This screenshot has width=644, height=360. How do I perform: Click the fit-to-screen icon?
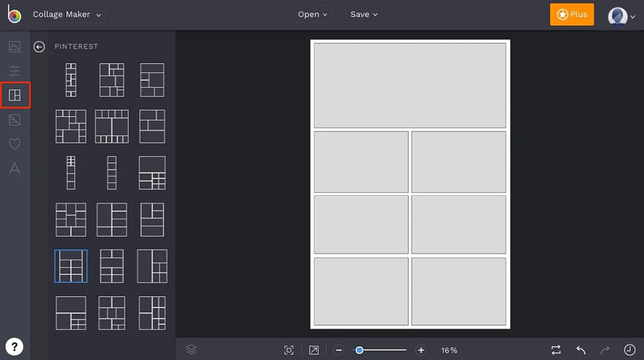click(x=289, y=350)
